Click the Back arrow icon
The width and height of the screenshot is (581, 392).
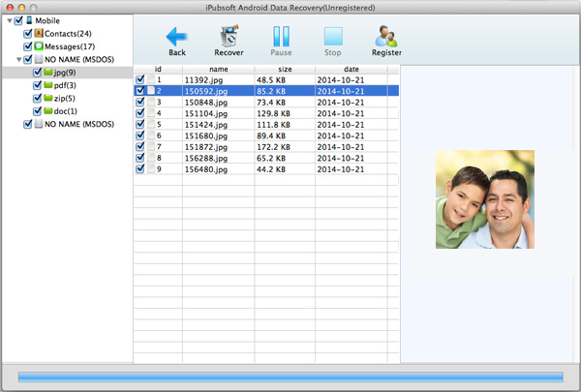tap(176, 37)
